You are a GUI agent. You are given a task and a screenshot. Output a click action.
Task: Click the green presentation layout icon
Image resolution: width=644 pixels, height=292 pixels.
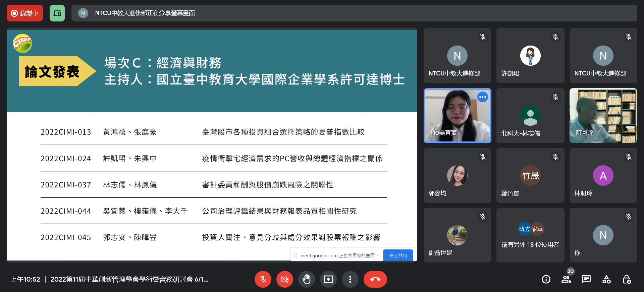point(57,13)
